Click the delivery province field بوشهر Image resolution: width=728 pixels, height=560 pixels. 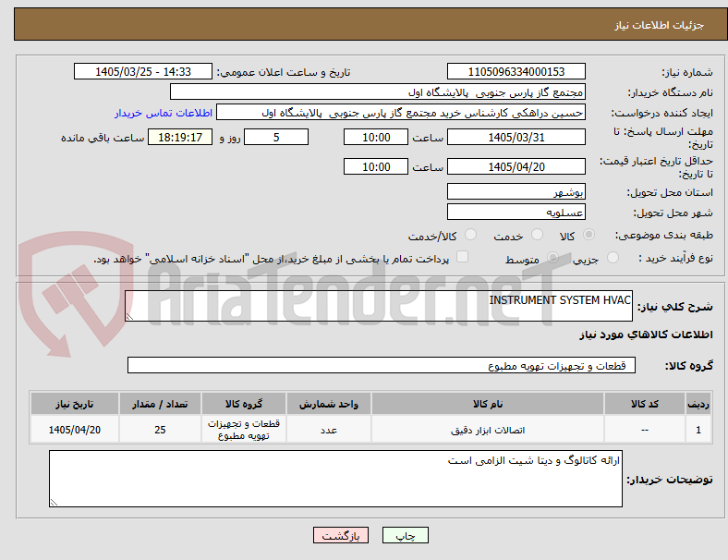[516, 191]
